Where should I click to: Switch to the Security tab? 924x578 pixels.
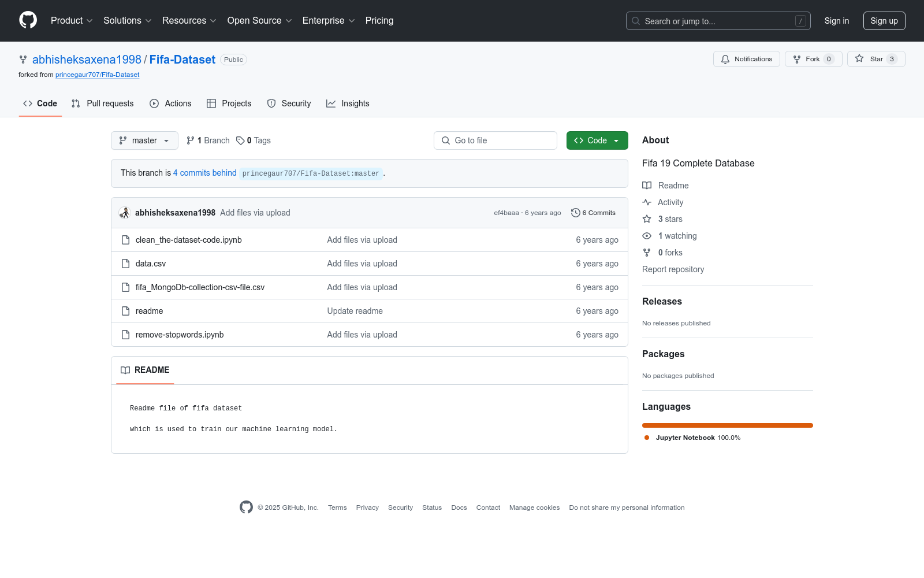pos(289,103)
